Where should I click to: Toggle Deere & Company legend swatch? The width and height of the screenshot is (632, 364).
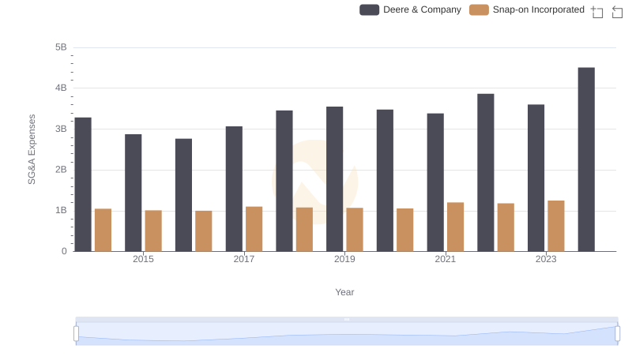click(369, 9)
